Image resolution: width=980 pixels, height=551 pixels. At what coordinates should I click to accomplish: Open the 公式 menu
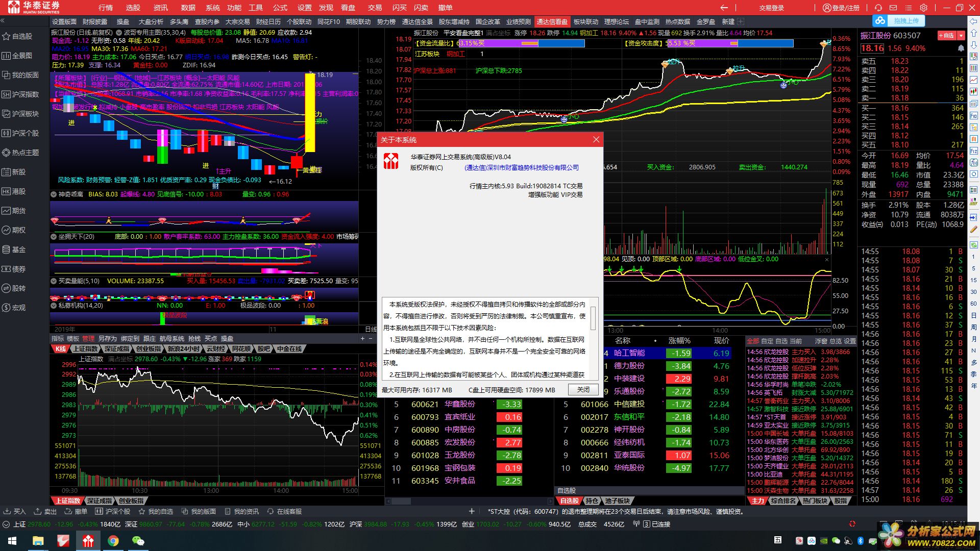tap(280, 8)
